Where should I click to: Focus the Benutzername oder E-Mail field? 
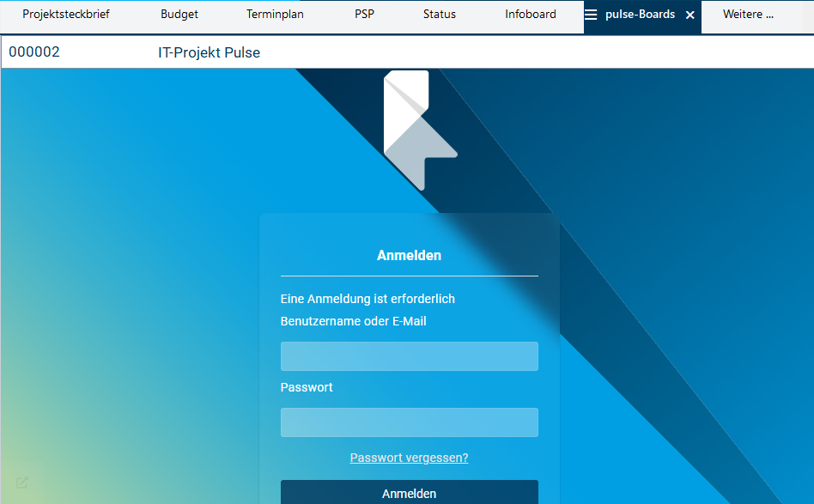point(409,356)
